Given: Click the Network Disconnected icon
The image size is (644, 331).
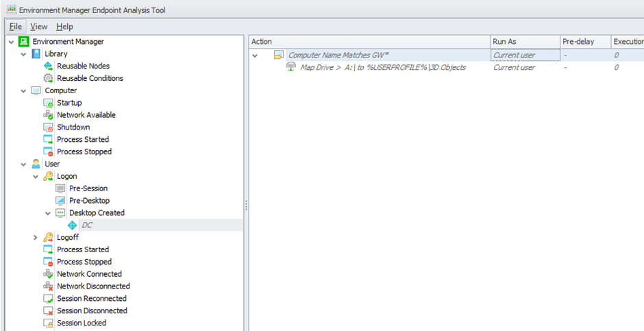Looking at the screenshot, I should point(49,286).
